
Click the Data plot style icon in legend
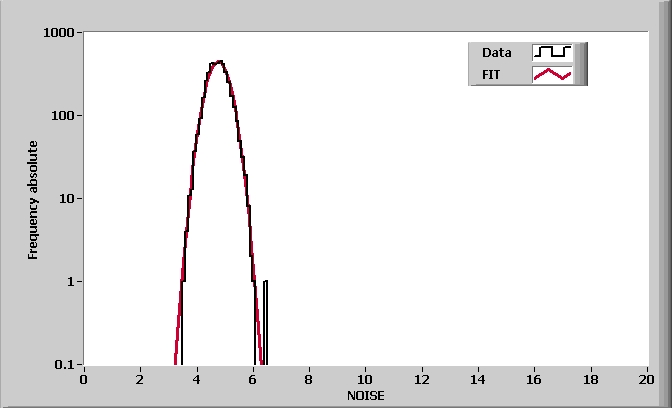coord(552,52)
